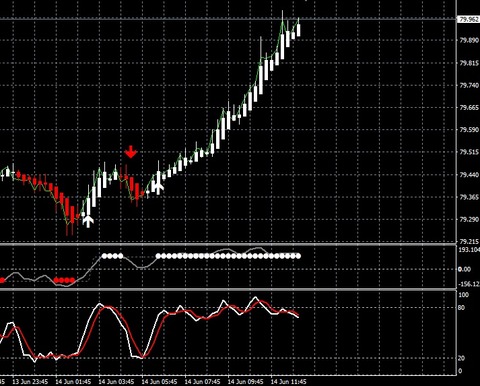Click the 79.515 price axis label
Screen dimensions: 480x386
click(469, 152)
